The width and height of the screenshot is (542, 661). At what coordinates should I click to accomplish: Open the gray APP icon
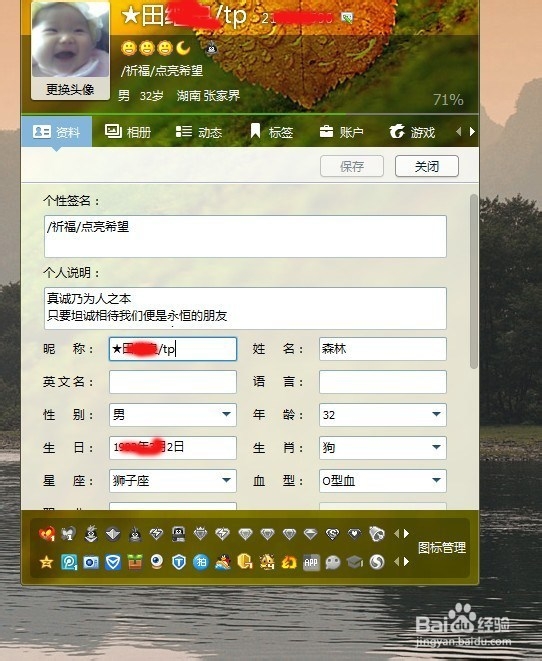(311, 562)
